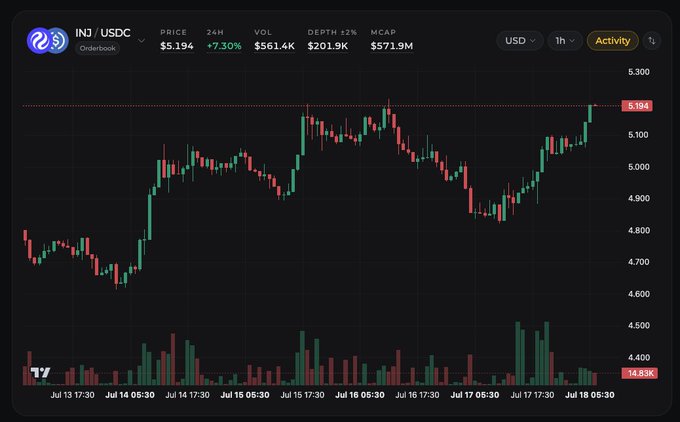Click the PRICE column header label

[173, 33]
